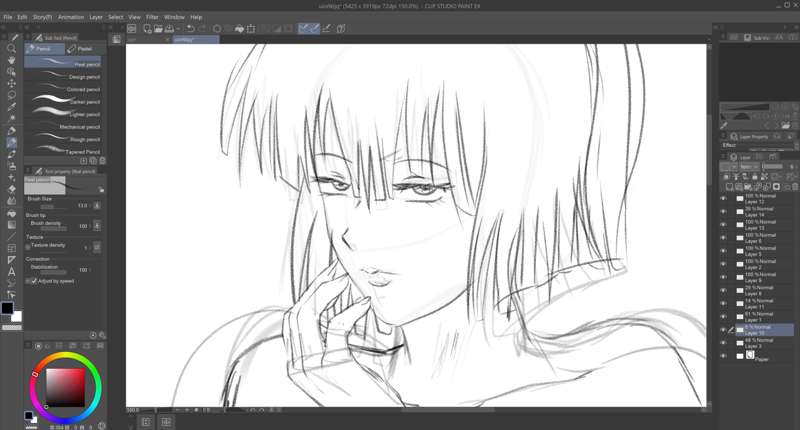Toggle the highlighted Snap to ruler icon
Viewport: 800px width, 430px height.
[x=303, y=29]
